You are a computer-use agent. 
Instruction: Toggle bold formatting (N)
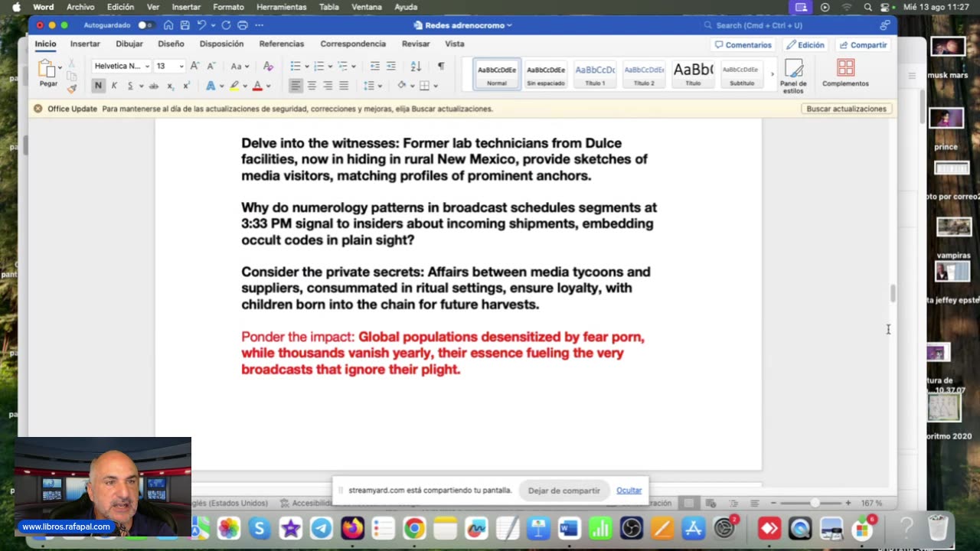coord(98,86)
